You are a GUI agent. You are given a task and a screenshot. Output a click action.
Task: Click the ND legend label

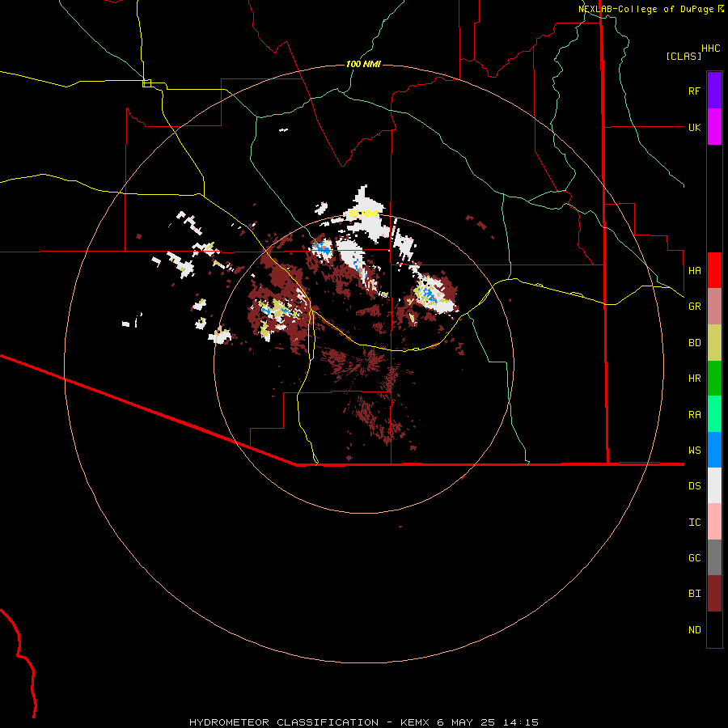[x=694, y=629]
